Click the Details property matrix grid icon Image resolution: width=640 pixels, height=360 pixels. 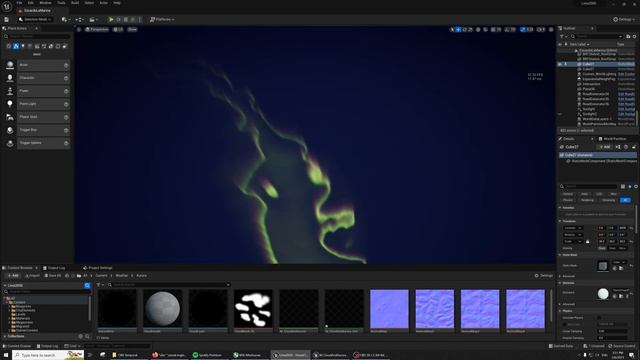pos(623,187)
